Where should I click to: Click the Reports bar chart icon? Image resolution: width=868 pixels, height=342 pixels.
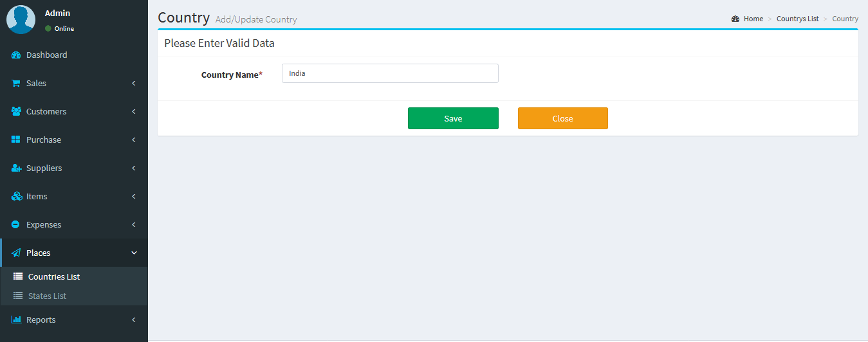(x=17, y=319)
